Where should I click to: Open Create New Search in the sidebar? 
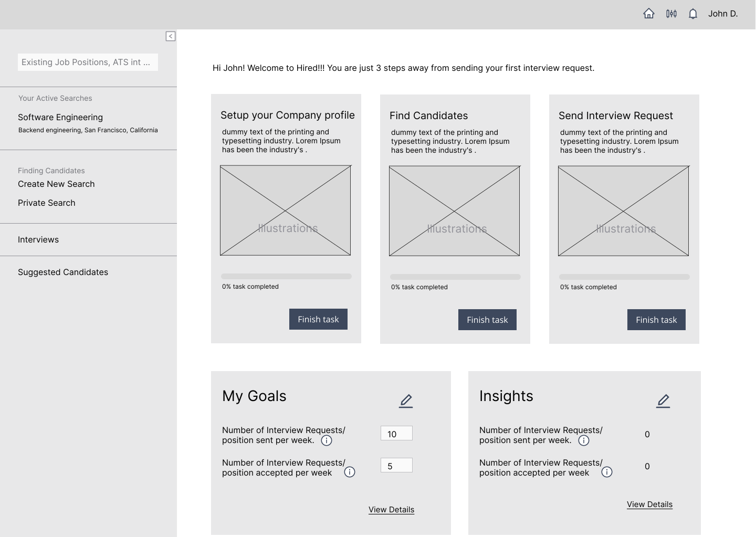(56, 184)
